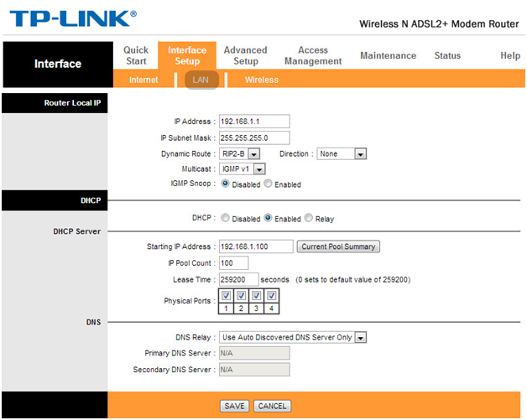Open the Internet sub-tab
The height and width of the screenshot is (420, 527).
pos(143,80)
